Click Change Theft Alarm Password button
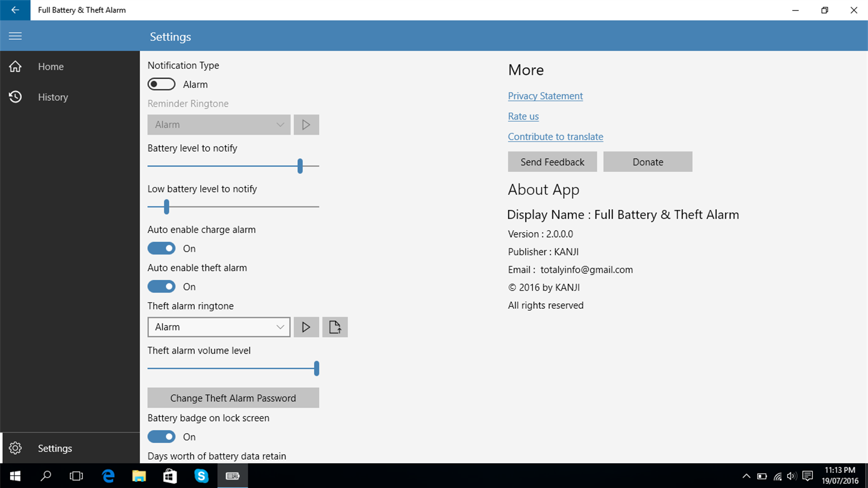Viewport: 868px width, 488px height. (233, 398)
